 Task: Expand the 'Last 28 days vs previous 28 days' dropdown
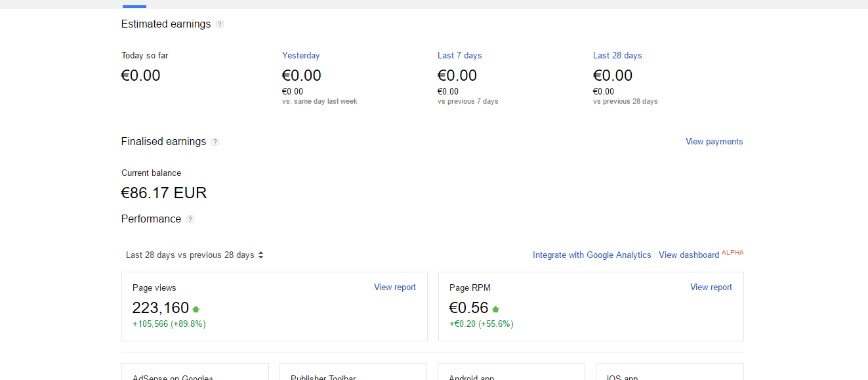[195, 255]
